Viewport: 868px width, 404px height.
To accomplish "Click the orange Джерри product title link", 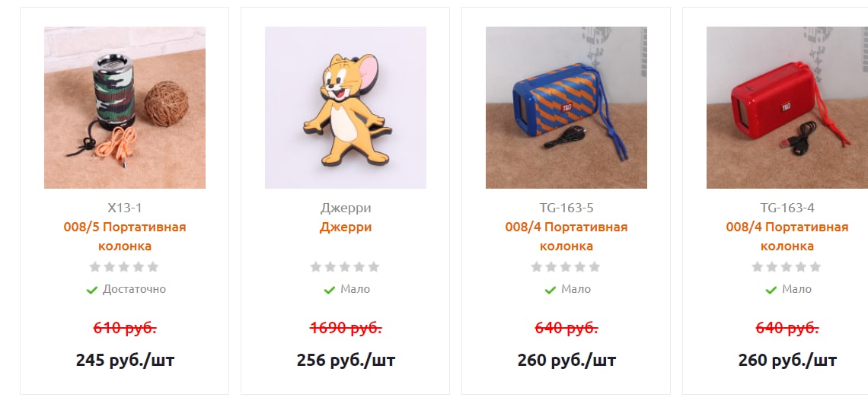I will pyautogui.click(x=346, y=227).
